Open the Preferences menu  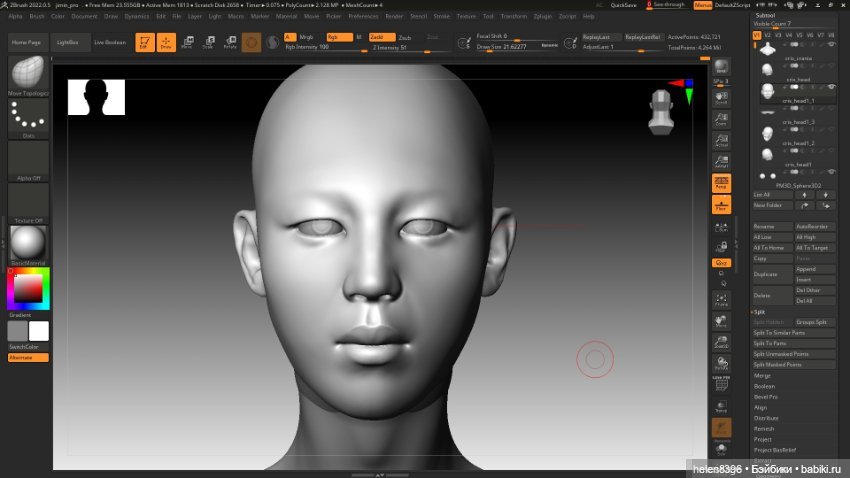click(x=363, y=16)
